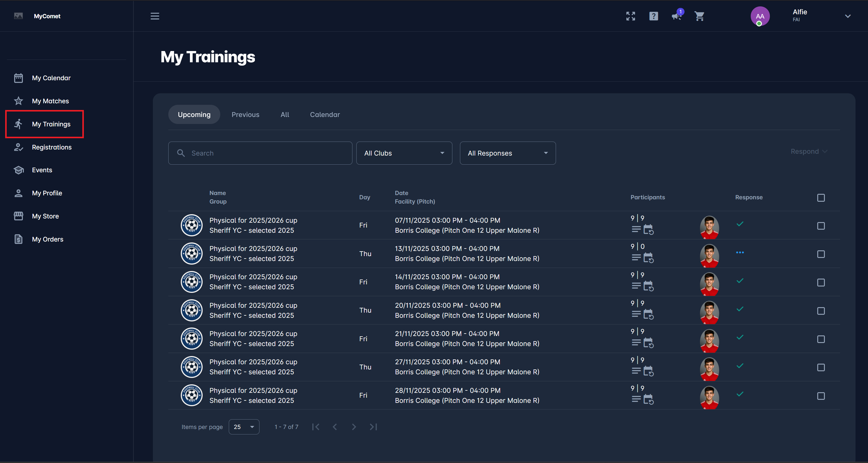Open the items per page dropdown
868x463 pixels.
tap(244, 427)
